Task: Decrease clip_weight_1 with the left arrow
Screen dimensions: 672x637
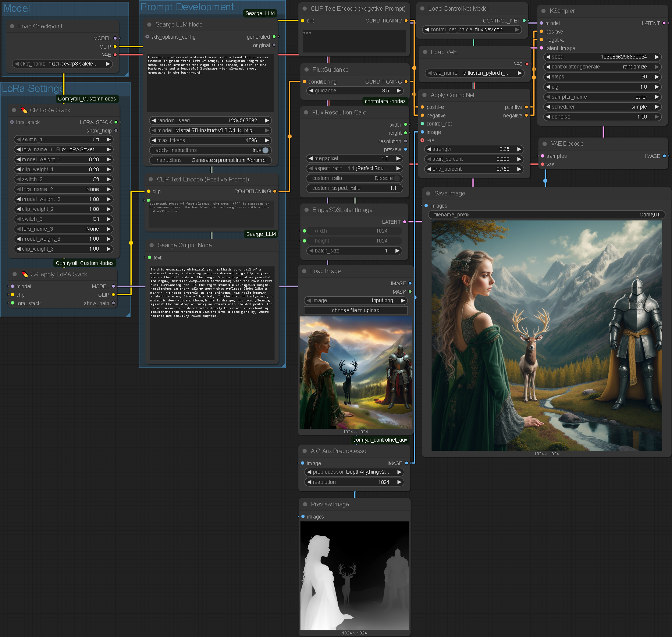Action: [x=18, y=169]
